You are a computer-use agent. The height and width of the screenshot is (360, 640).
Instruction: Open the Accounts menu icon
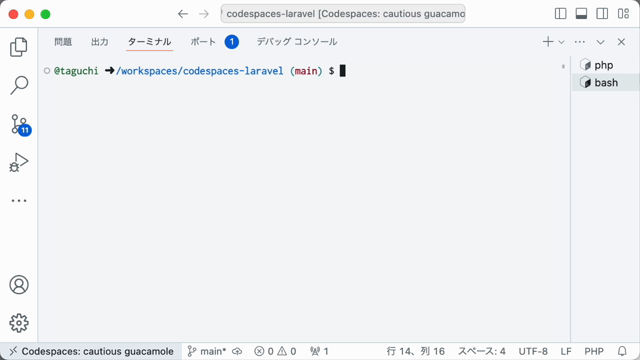19,284
